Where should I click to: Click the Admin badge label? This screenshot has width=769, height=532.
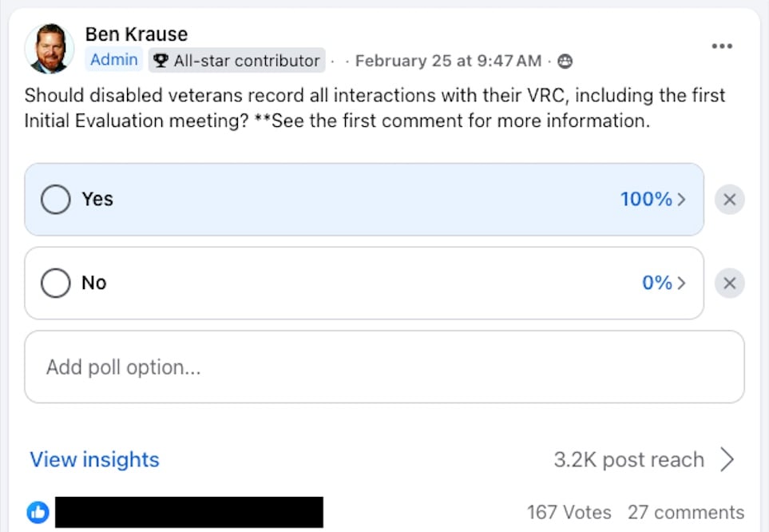[x=113, y=60]
